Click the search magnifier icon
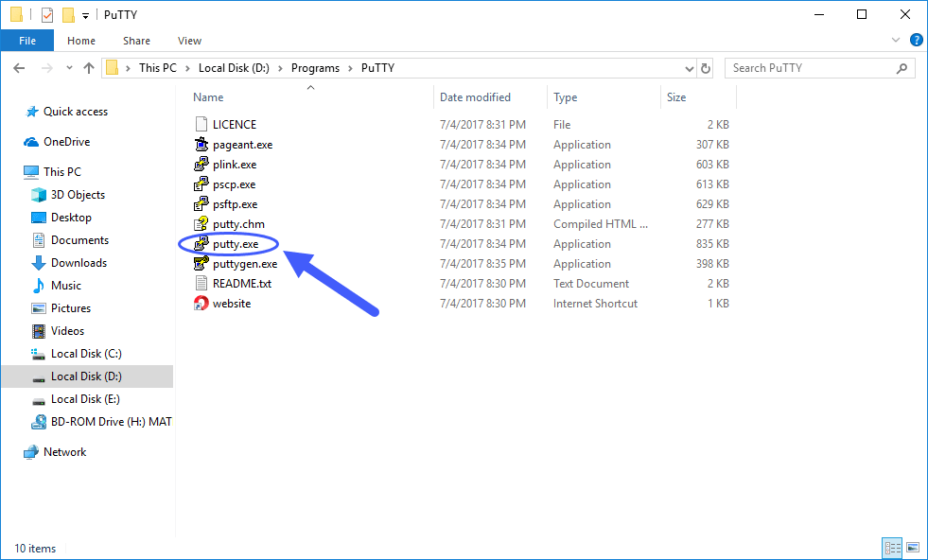 pyautogui.click(x=902, y=68)
